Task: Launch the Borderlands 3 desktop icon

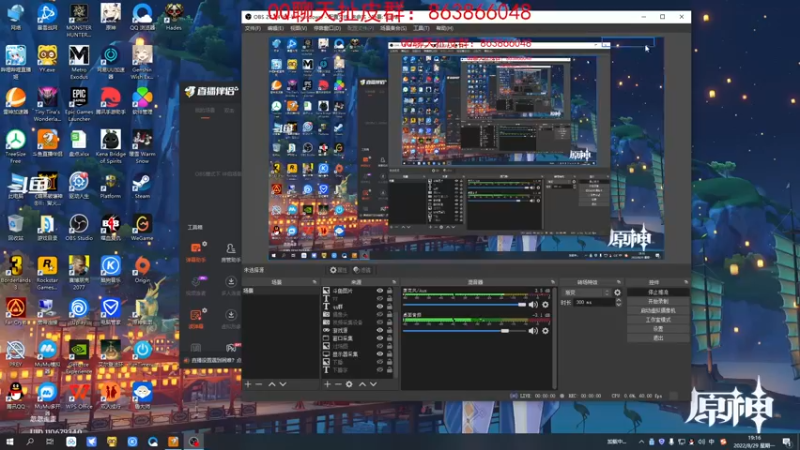Action: 15,273
